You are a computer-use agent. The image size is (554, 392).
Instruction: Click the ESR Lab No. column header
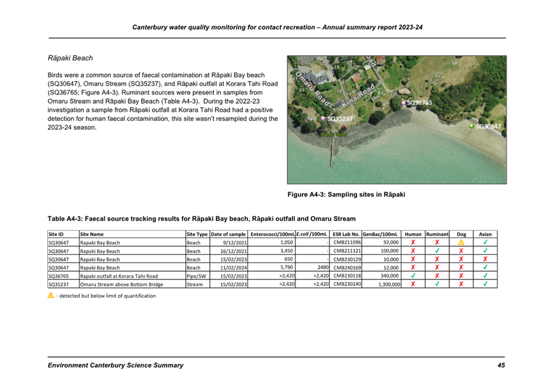point(346,234)
